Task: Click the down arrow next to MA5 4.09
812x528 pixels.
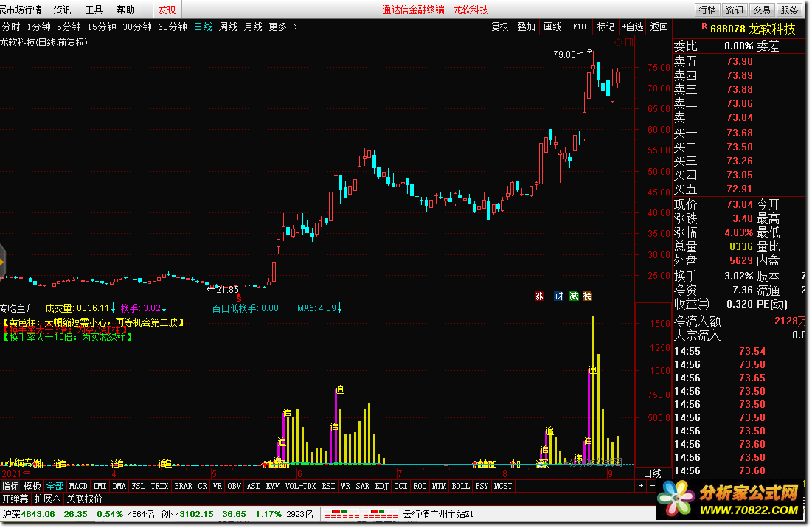Action: 340,308
